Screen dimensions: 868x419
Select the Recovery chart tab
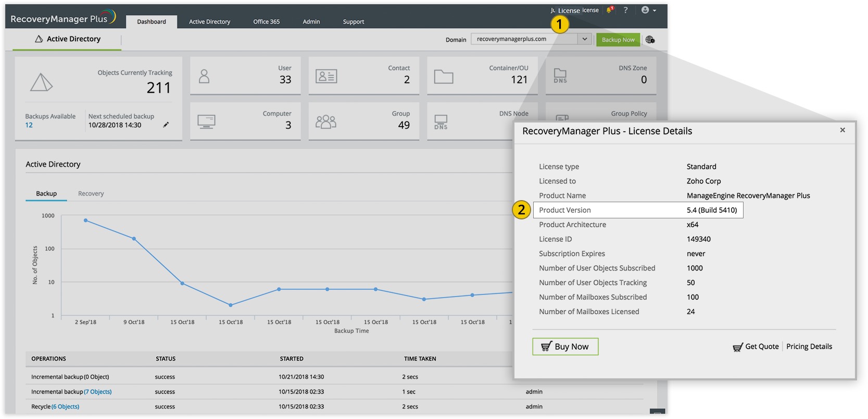(x=91, y=194)
